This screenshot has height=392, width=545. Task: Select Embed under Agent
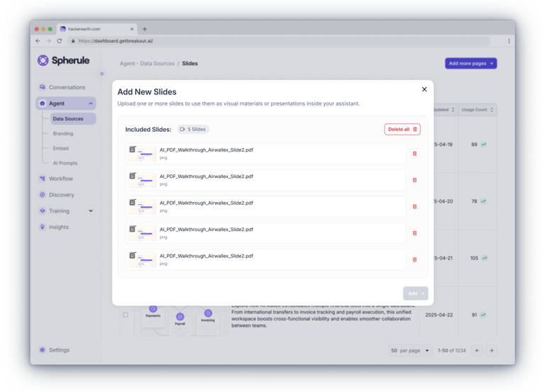click(61, 148)
